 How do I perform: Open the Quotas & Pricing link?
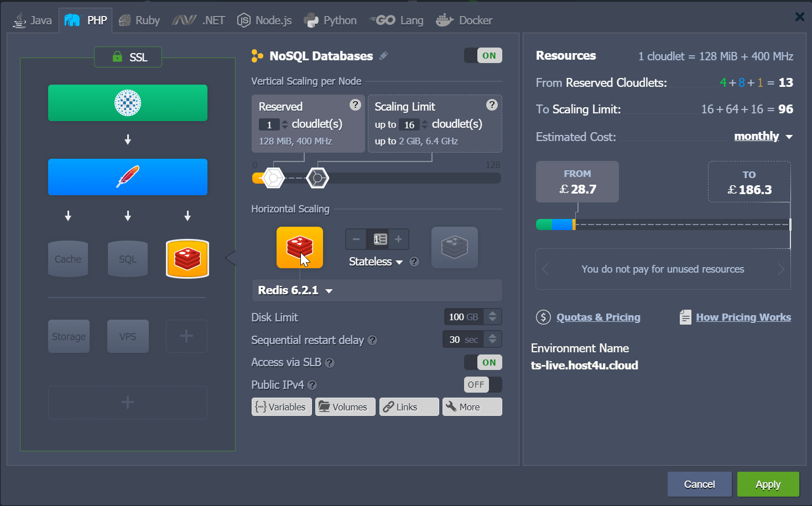598,317
